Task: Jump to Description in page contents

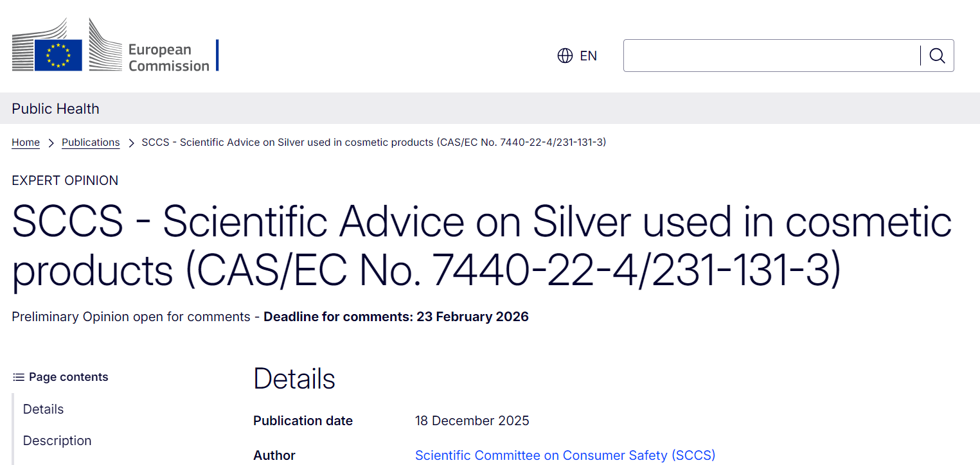Action: [57, 441]
